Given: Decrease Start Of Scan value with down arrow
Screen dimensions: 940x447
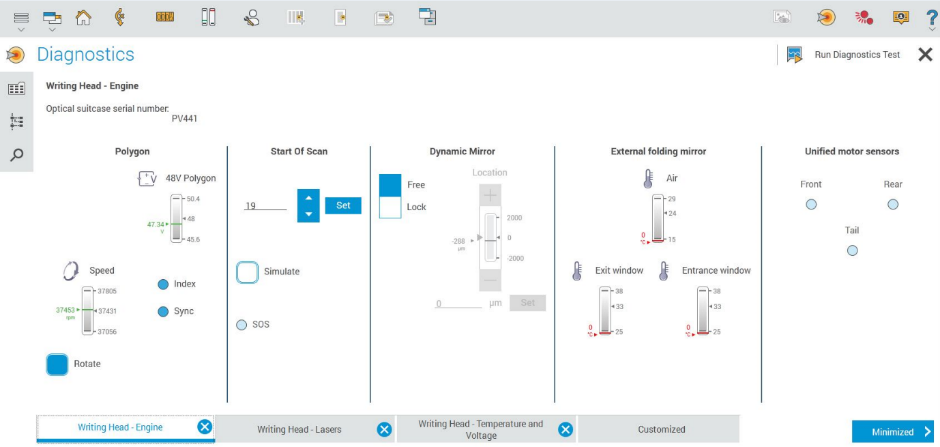Looking at the screenshot, I should 308,214.
